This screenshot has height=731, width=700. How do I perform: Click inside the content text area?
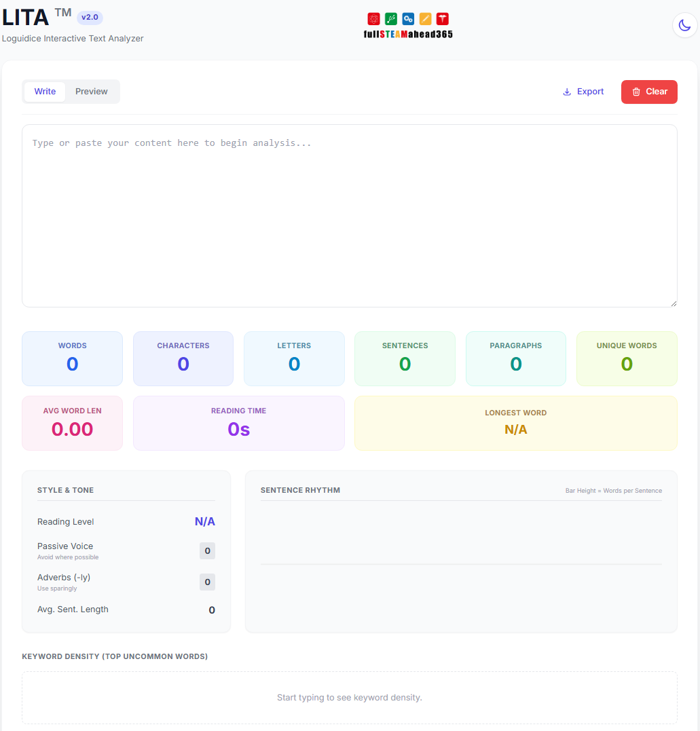(x=349, y=216)
